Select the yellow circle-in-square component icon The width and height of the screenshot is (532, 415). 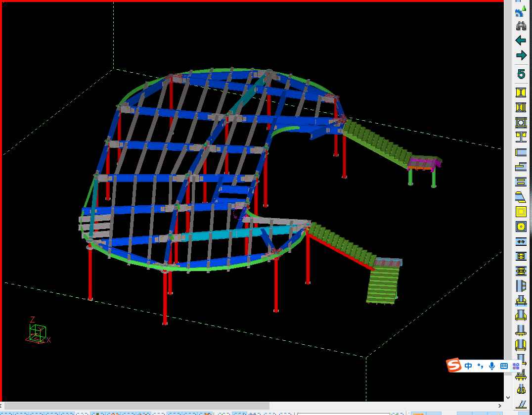click(x=521, y=227)
